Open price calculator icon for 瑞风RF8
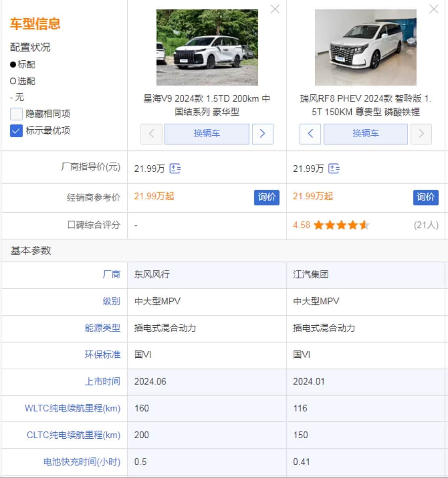This screenshot has height=478, width=448. tap(334, 168)
